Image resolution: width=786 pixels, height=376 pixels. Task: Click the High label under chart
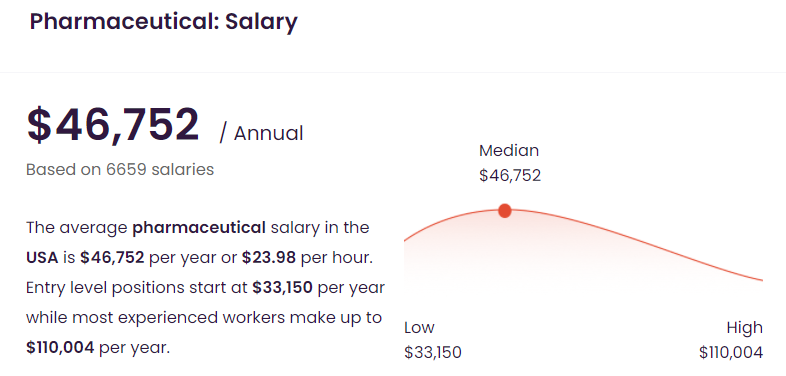click(x=745, y=328)
